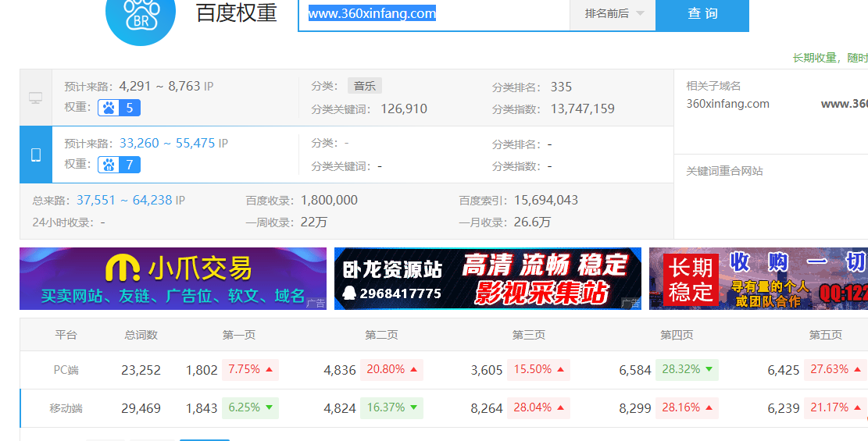Image resolution: width=868 pixels, height=441 pixels.
Task: Open the 长期稳定 收购 banner ad
Action: [759, 279]
